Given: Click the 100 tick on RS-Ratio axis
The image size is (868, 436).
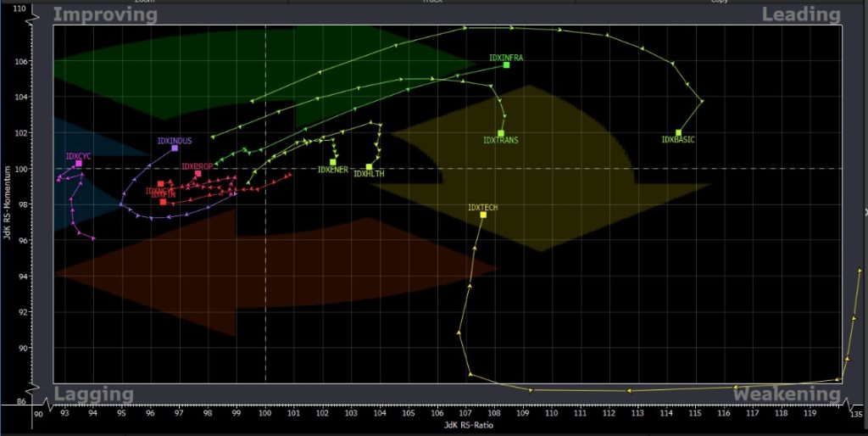Looking at the screenshot, I should click(265, 413).
